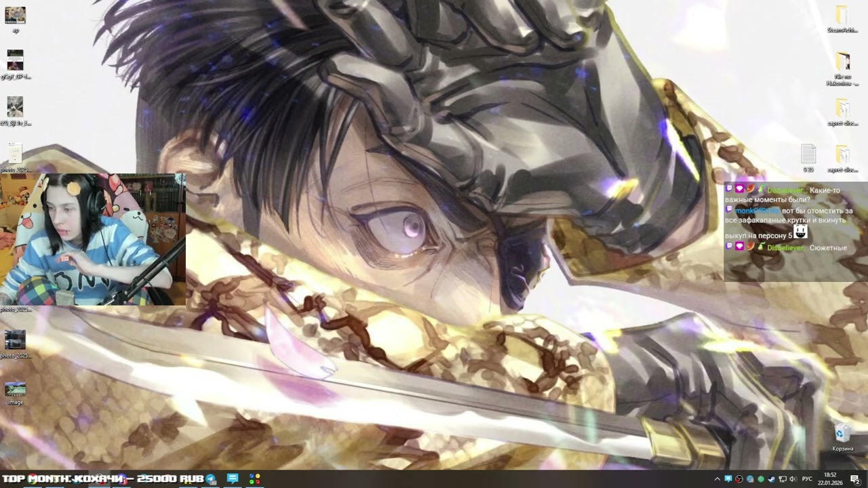Click the webcam overlay feed
Viewport: 868px width, 488px height.
tap(93, 239)
